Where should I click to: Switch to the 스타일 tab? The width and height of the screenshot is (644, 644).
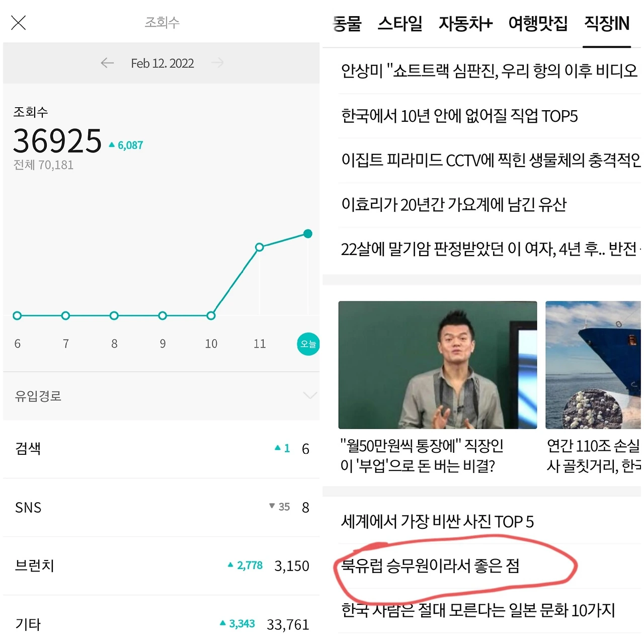tap(400, 24)
